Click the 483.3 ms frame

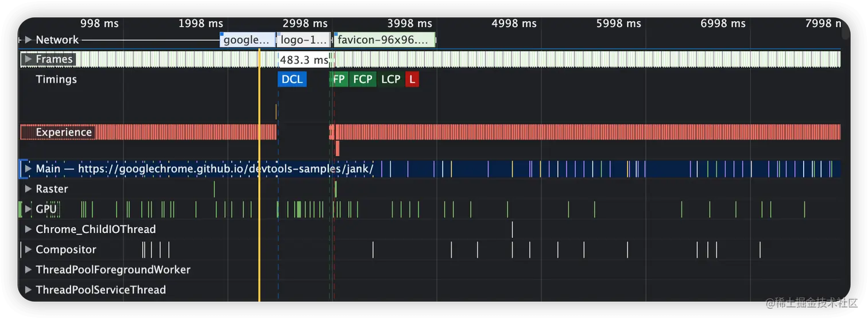coord(304,59)
